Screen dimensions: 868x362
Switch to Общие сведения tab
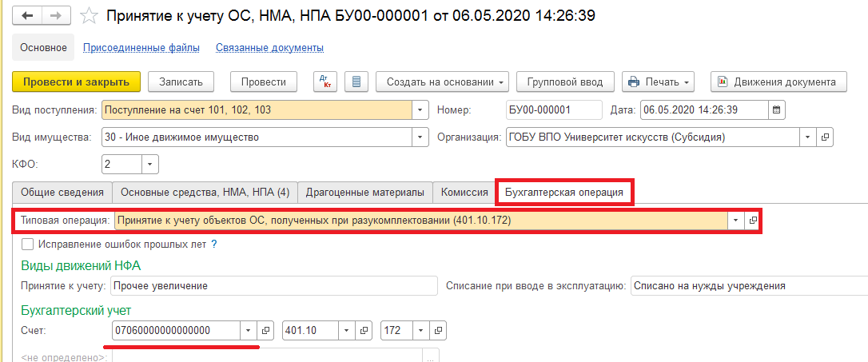click(62, 193)
